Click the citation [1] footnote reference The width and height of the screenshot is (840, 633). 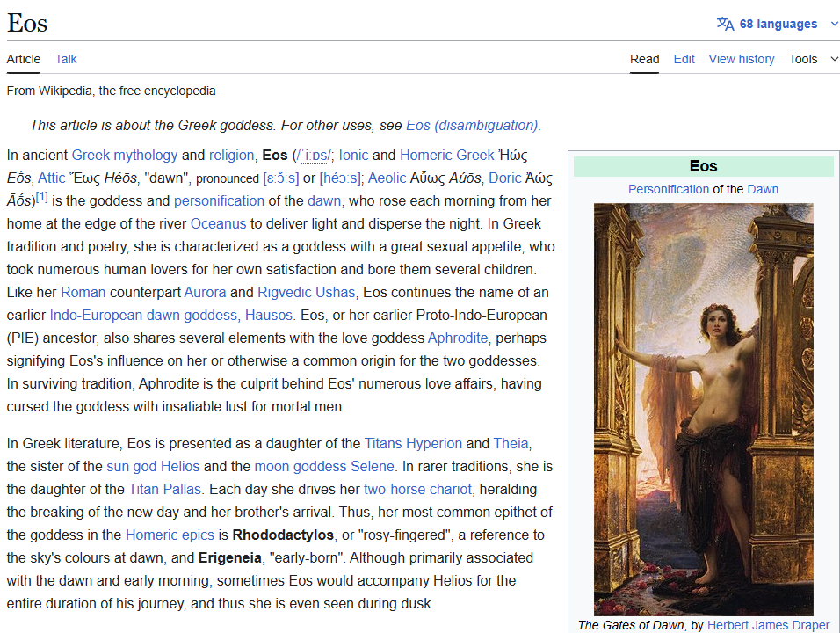[x=41, y=198]
